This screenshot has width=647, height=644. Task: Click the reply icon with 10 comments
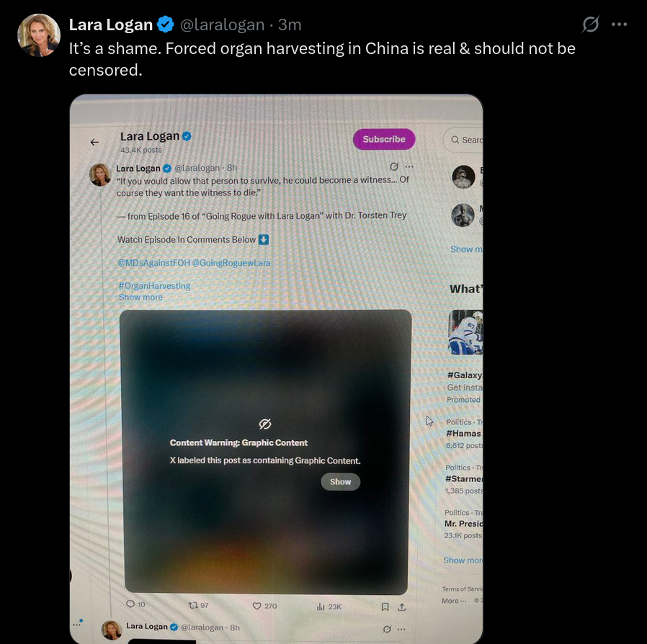[130, 604]
